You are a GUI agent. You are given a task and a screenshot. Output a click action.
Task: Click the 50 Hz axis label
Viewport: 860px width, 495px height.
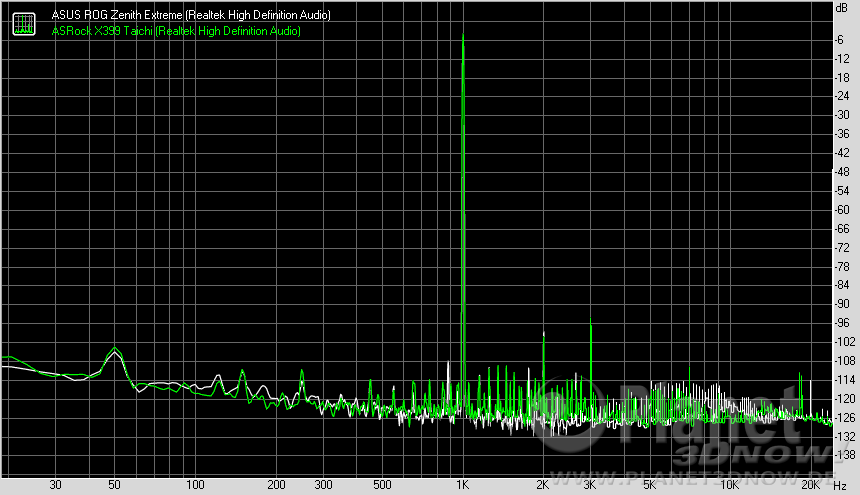(114, 485)
